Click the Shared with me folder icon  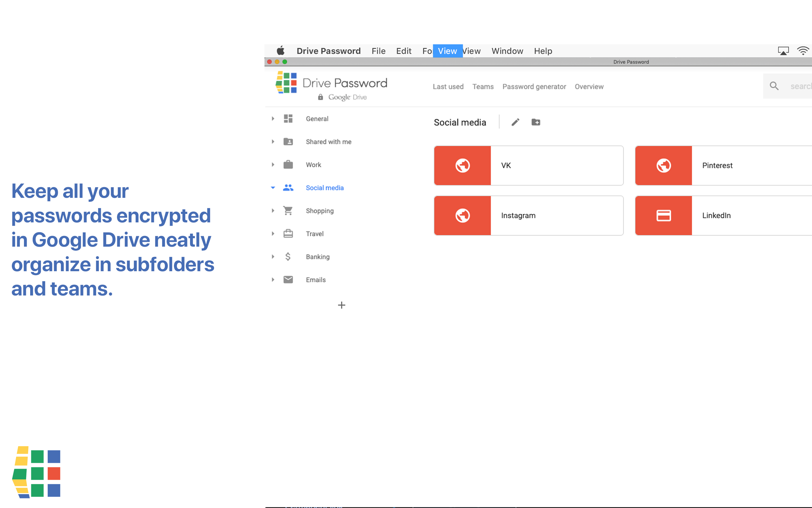pos(288,142)
